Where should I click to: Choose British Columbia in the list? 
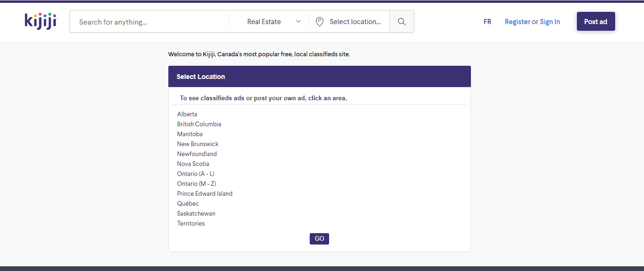click(x=199, y=124)
